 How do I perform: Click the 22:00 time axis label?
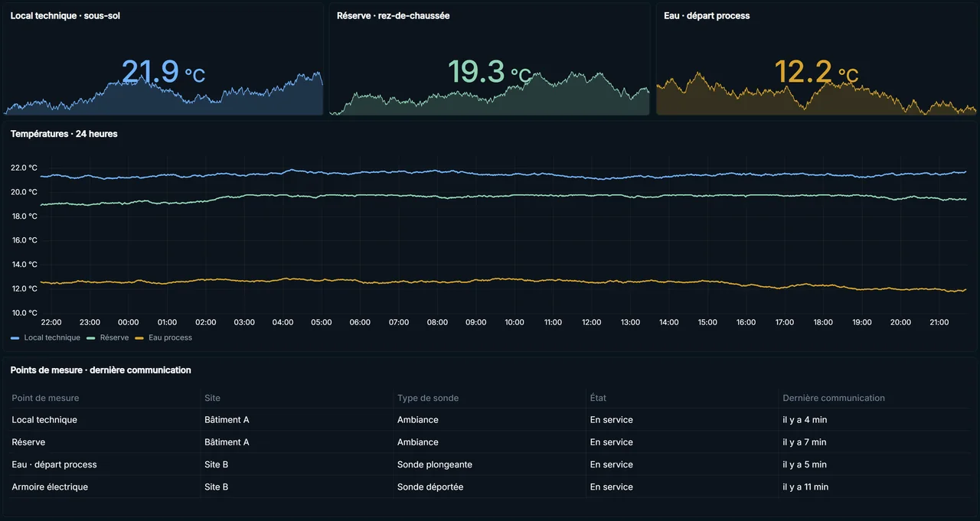(51, 323)
